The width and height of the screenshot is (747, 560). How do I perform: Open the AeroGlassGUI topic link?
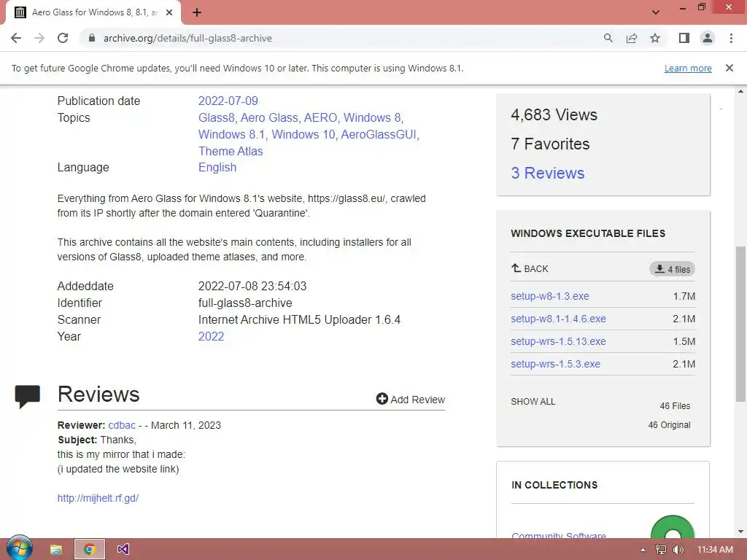pyautogui.click(x=379, y=134)
